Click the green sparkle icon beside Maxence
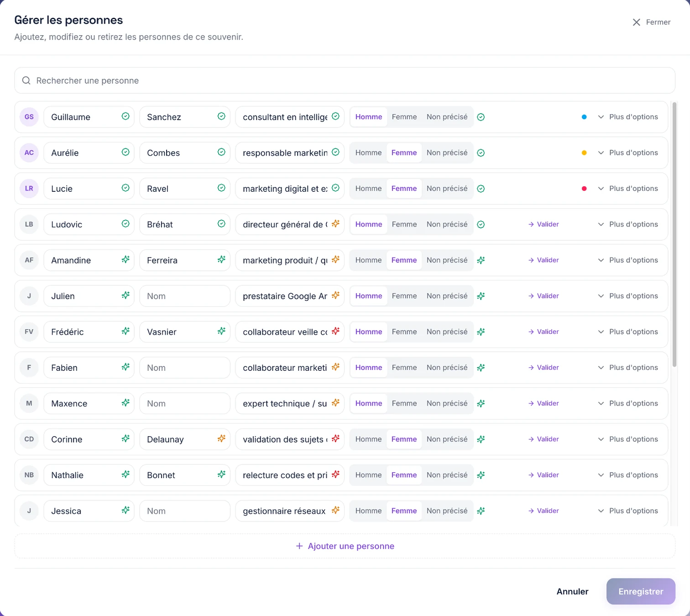The width and height of the screenshot is (690, 616). (125, 403)
